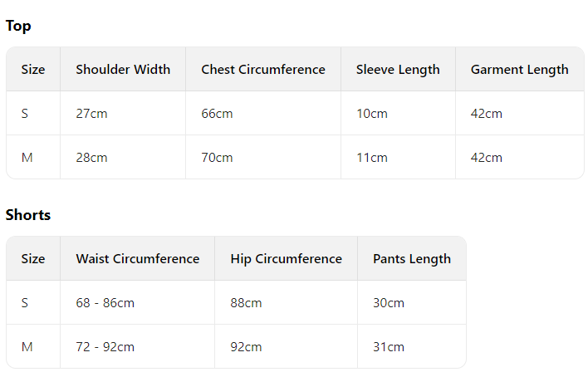Click the 31cm pants length cell
Image resolution: width=588 pixels, height=372 pixels.
point(389,347)
